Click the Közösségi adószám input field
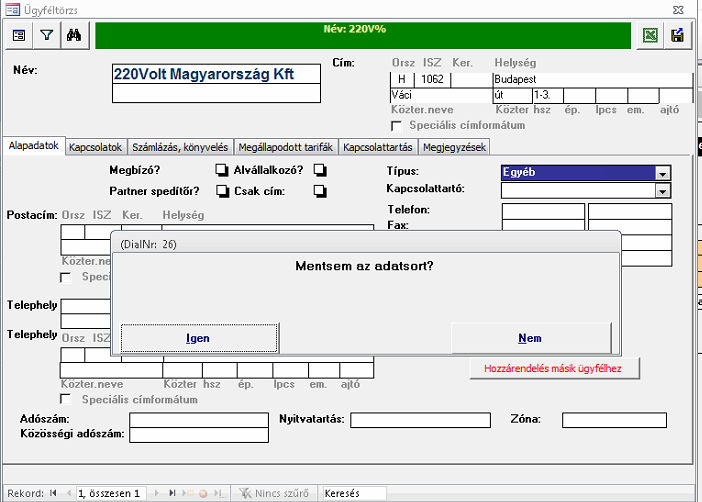 pos(199,435)
